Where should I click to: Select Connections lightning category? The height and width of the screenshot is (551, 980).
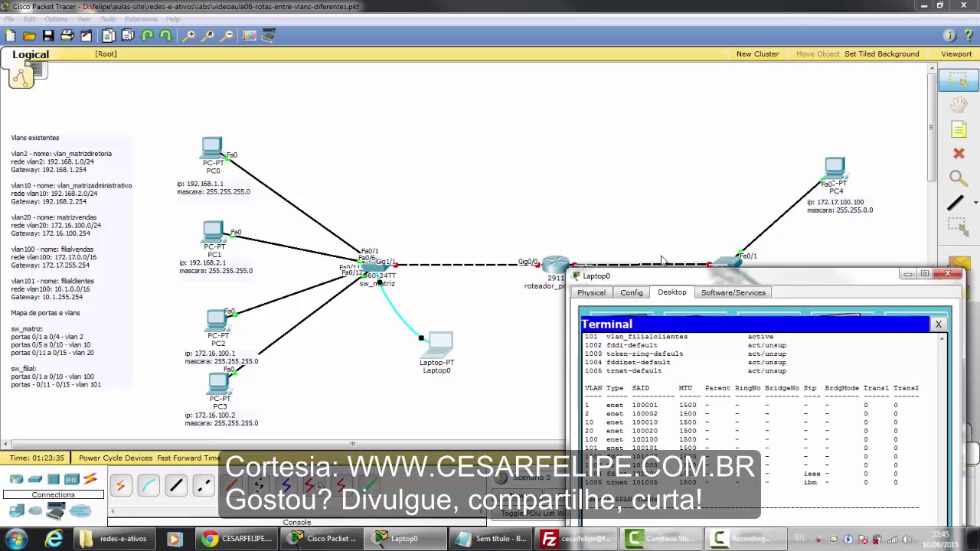click(90, 479)
